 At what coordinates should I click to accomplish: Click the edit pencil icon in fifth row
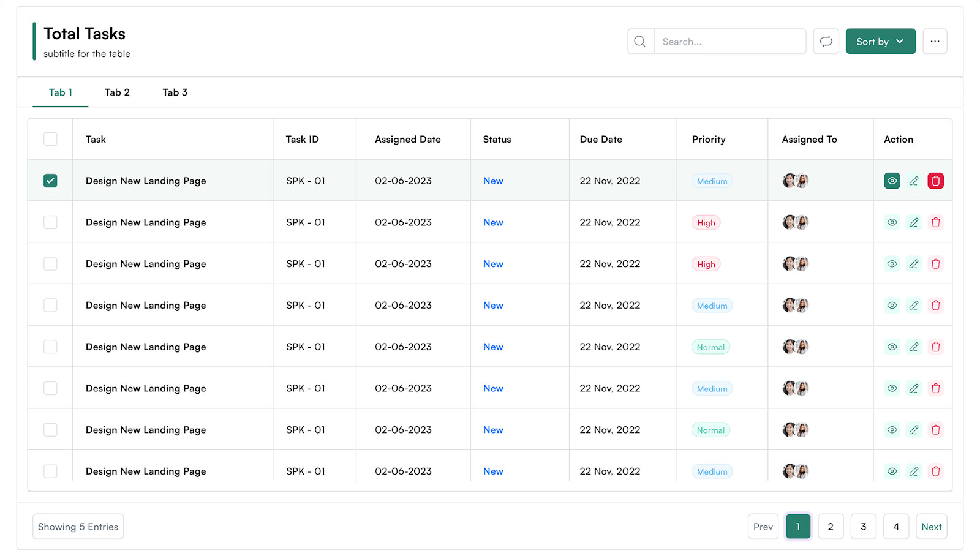(x=914, y=347)
